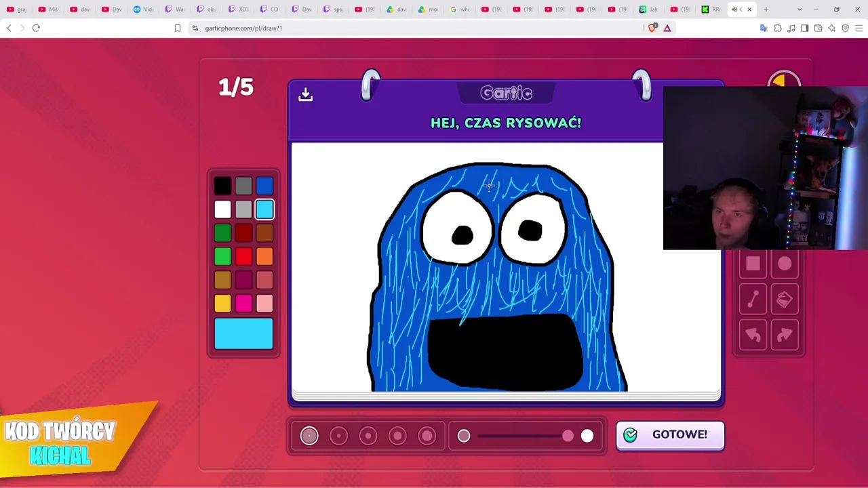
Task: Go forward with the browser forward arrow
Action: [x=22, y=28]
